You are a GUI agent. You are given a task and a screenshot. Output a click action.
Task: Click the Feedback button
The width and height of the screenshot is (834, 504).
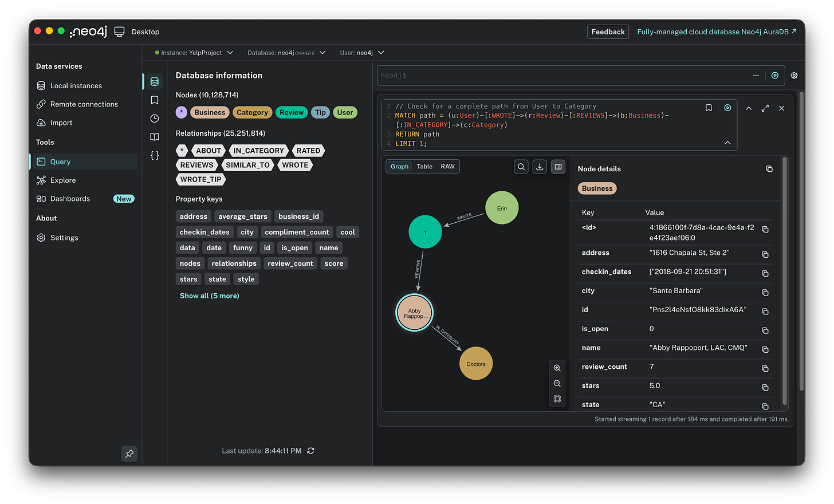click(x=608, y=31)
